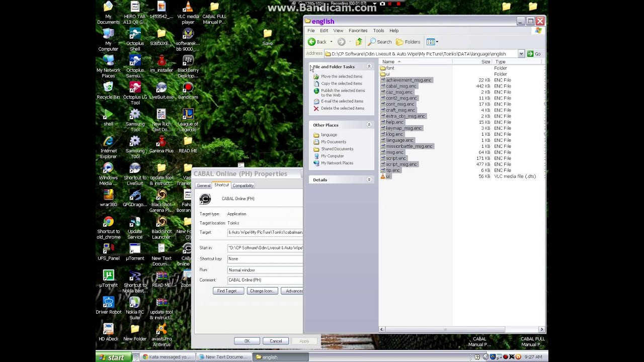The height and width of the screenshot is (362, 644).
Task: Select the LiveSuit.exe desktop icon
Action: (x=162, y=90)
